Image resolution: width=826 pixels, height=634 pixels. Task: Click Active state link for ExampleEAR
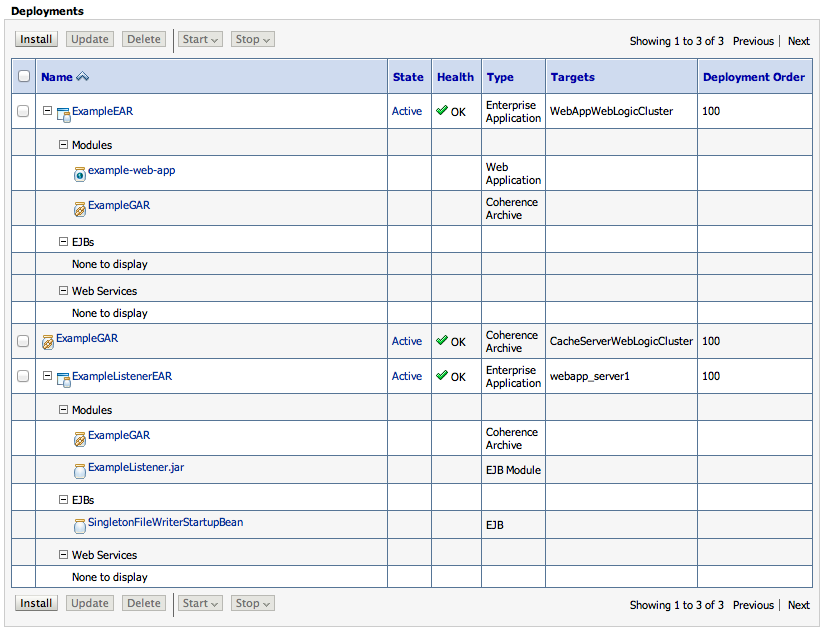click(x=407, y=111)
